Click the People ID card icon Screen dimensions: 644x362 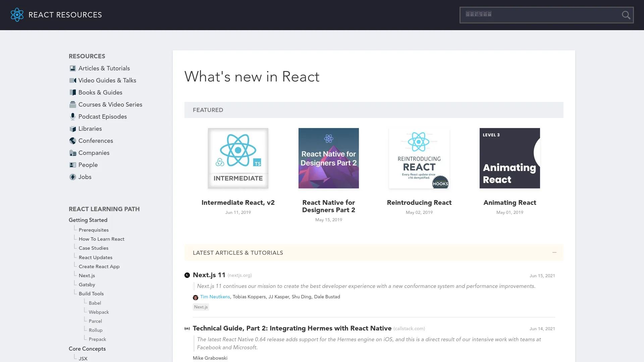(72, 165)
